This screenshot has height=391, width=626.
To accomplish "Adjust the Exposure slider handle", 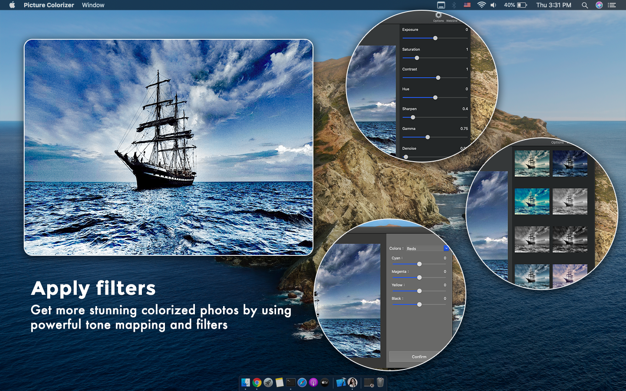I will (x=435, y=38).
